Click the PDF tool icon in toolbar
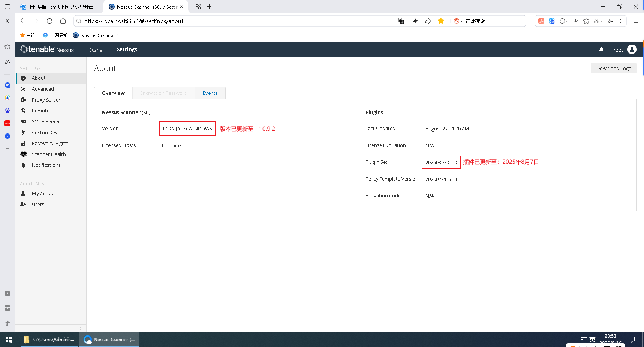644x347 pixels. (541, 21)
